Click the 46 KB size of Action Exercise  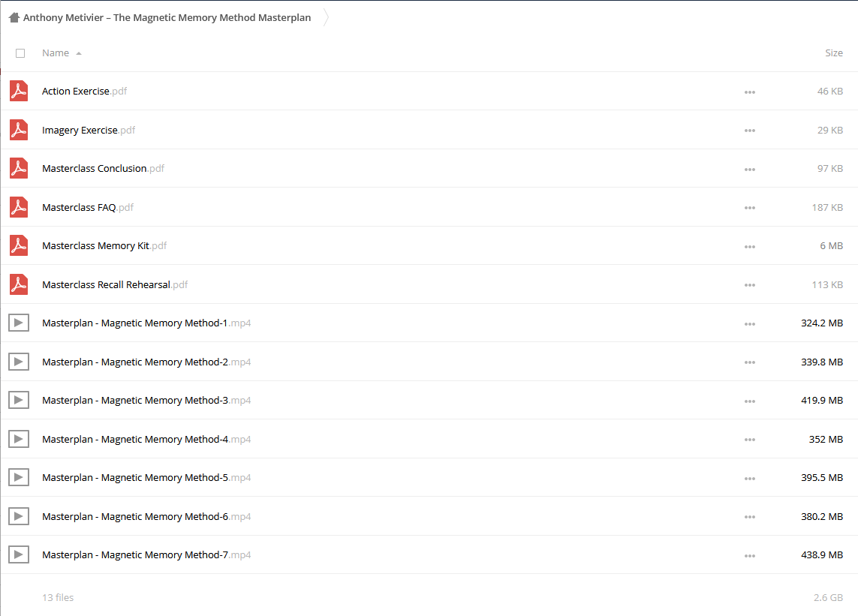point(830,91)
